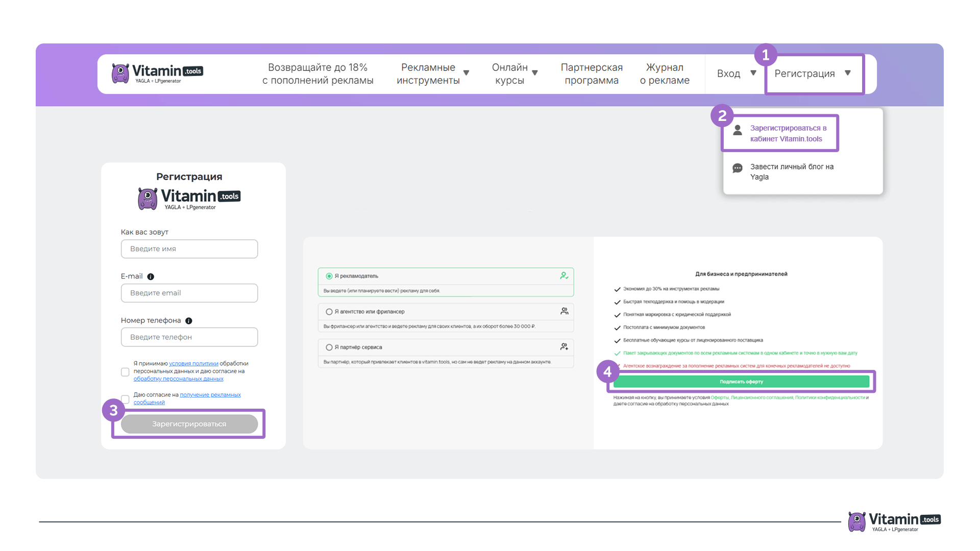Image resolution: width=980 pixels, height=551 pixels.
Task: Click green 'Подписать оферту' button
Action: pyautogui.click(x=741, y=382)
